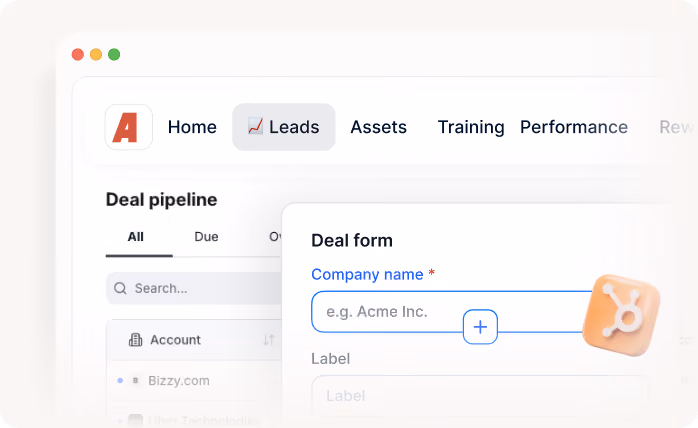Screen dimensions: 698x428
Task: Click the Deal form heading
Action: pyautogui.click(x=352, y=240)
